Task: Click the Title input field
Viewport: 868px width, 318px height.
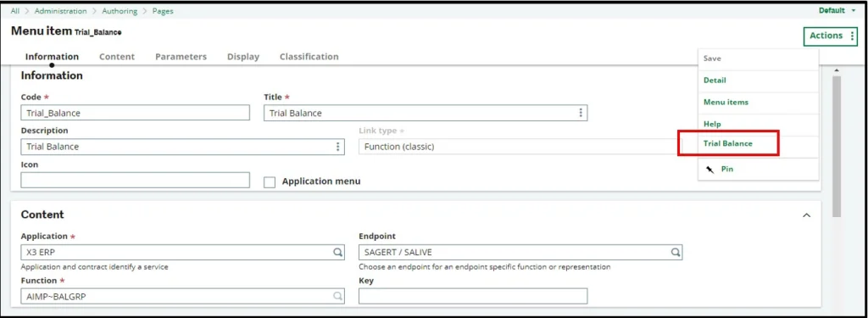Action: (426, 113)
